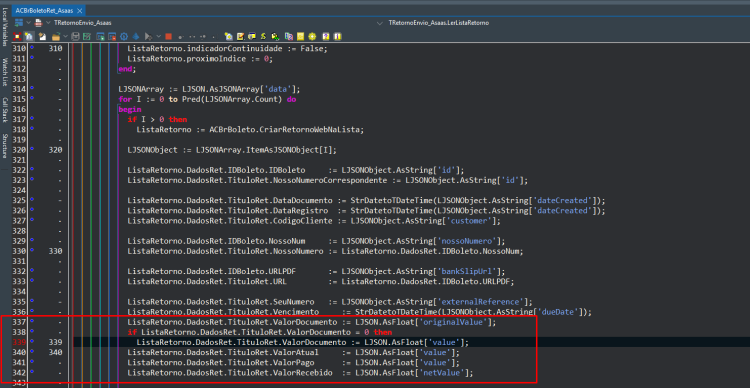Screen dimensions: 750x388
Task: Toggle breakpoint dot on line 314
Action: click(32, 88)
